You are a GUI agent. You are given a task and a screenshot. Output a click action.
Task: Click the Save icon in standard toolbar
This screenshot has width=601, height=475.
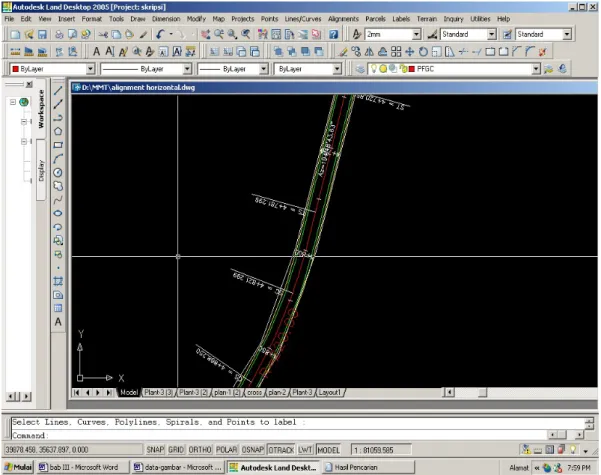pos(43,35)
